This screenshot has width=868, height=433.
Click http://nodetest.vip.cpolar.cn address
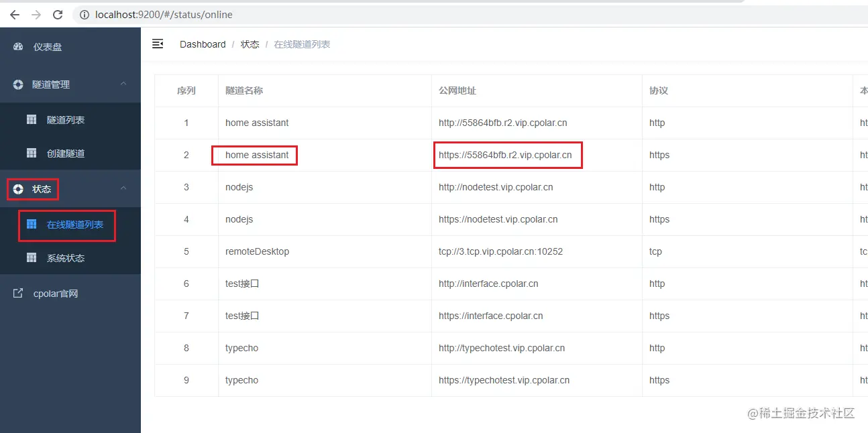496,187
